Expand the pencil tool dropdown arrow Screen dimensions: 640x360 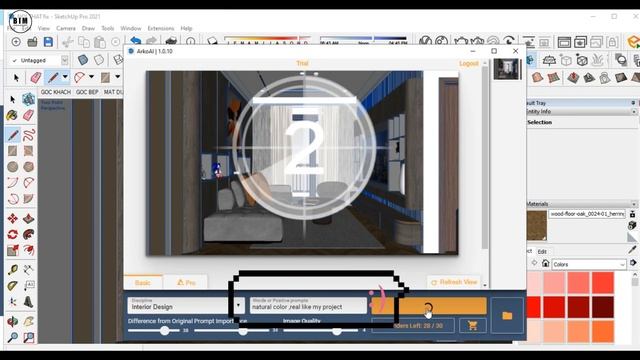pos(65,77)
